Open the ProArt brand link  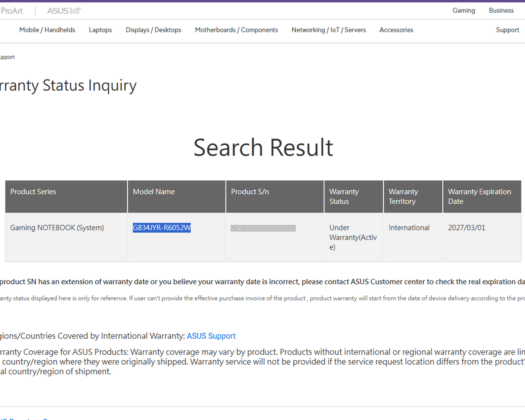(11, 11)
